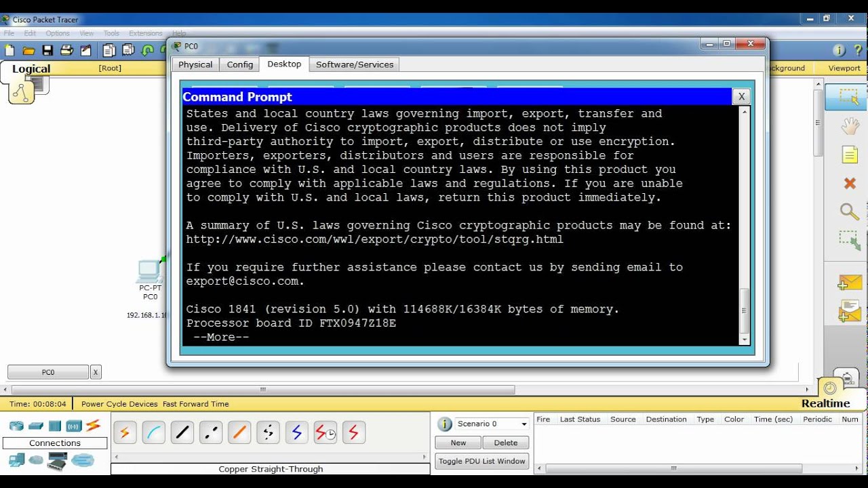This screenshot has width=868, height=488.
Task: Click the Viewport button
Action: point(844,68)
